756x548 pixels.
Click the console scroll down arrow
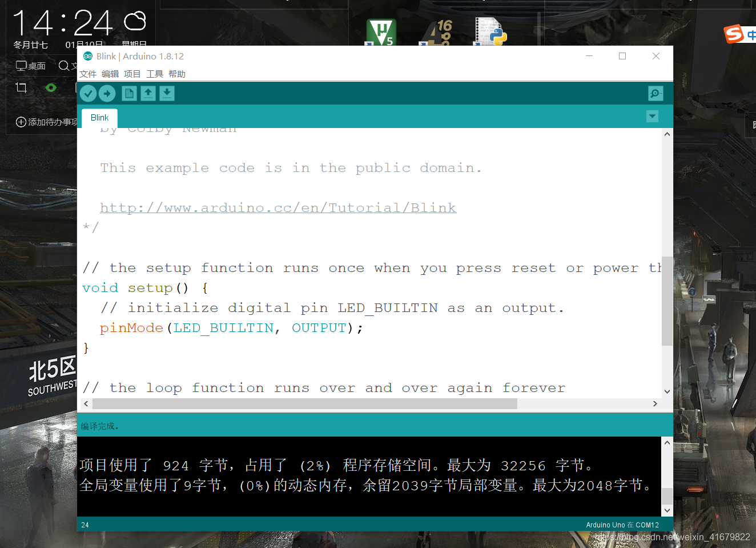click(x=667, y=510)
